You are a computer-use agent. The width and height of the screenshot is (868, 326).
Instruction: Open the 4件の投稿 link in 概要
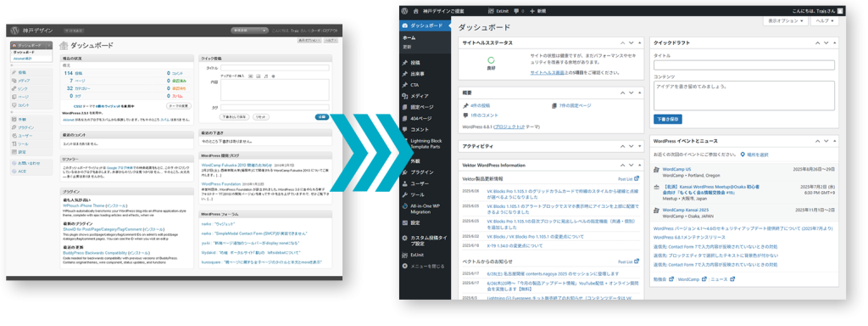point(480,105)
